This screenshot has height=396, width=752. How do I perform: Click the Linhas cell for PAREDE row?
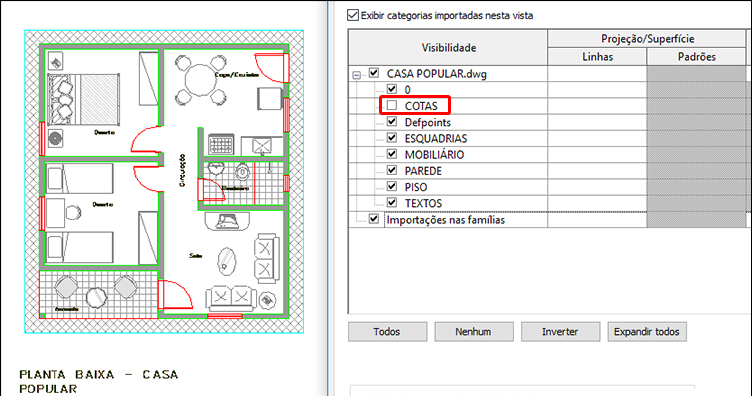597,171
